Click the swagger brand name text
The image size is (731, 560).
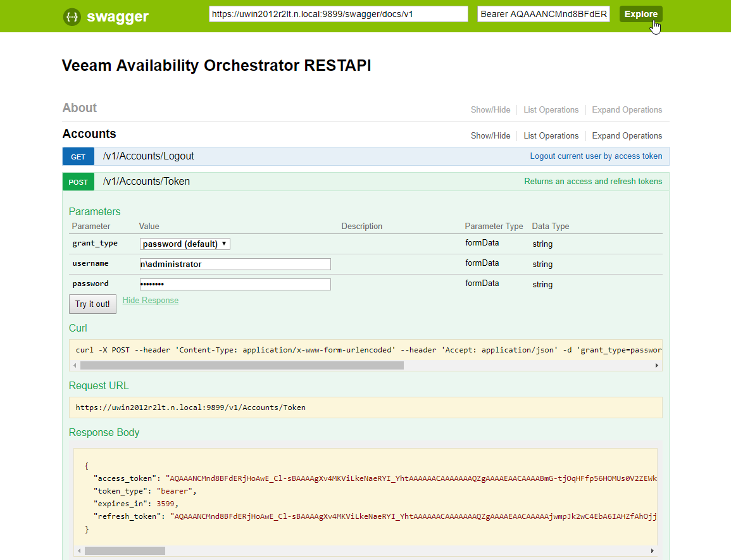118,17
